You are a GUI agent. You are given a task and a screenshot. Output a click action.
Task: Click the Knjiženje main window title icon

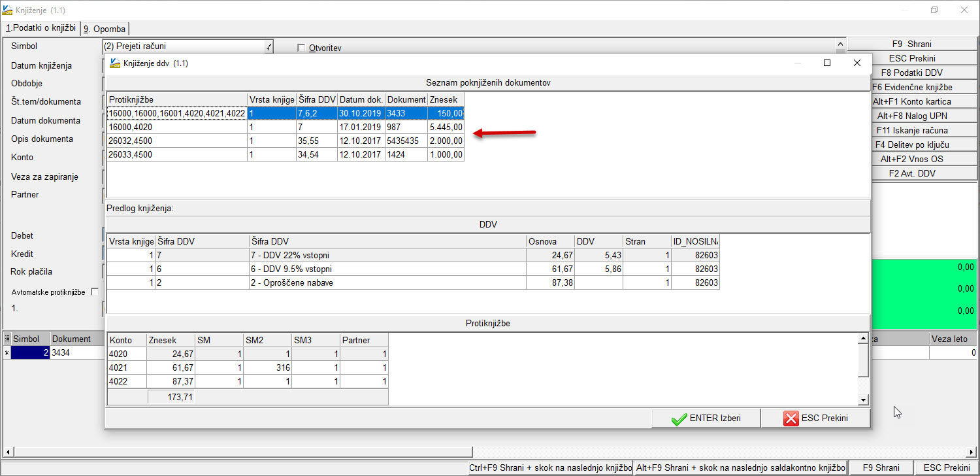(x=7, y=10)
